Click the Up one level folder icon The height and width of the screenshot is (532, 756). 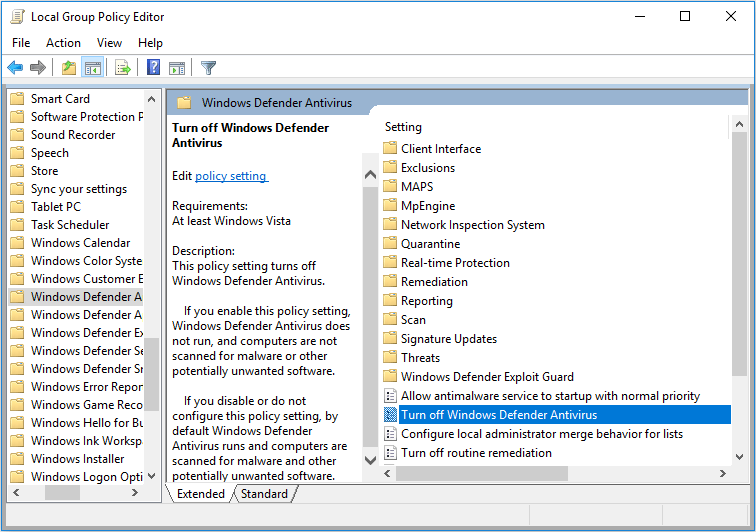(x=69, y=68)
